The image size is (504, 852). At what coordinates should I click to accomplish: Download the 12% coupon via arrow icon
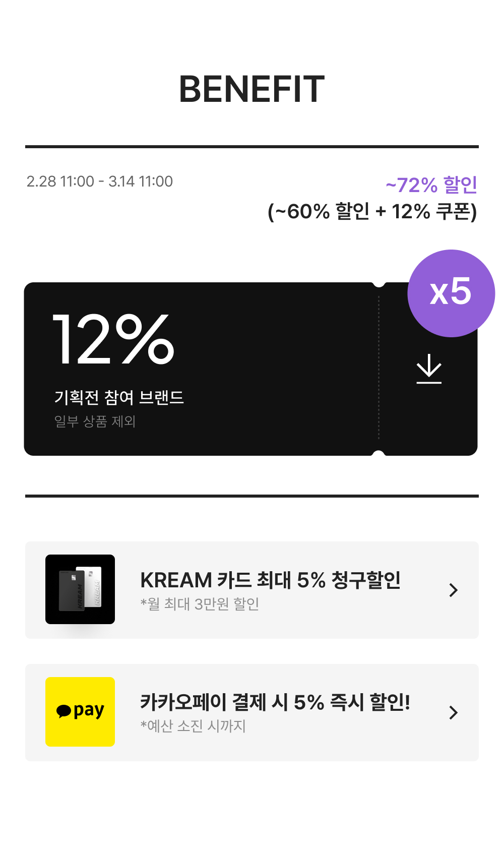[x=429, y=369]
